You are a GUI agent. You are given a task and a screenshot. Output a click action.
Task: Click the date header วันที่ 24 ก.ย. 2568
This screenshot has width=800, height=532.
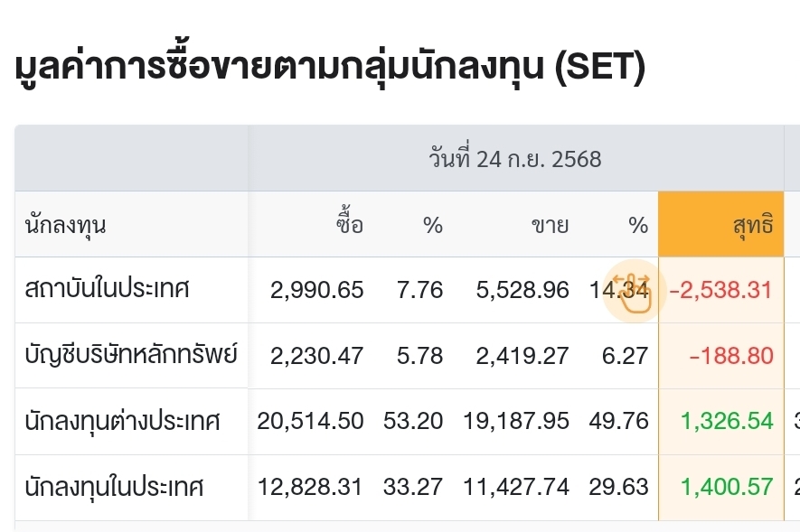pos(514,159)
